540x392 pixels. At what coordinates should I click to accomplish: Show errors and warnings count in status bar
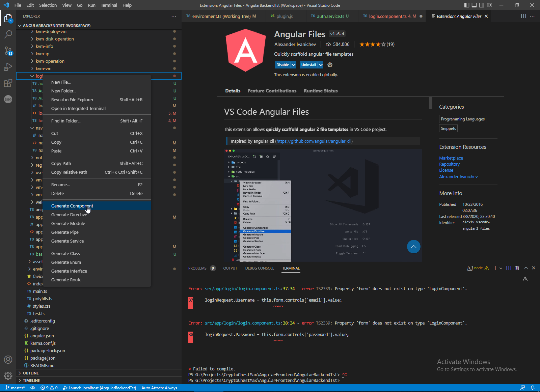pyautogui.click(x=49, y=388)
